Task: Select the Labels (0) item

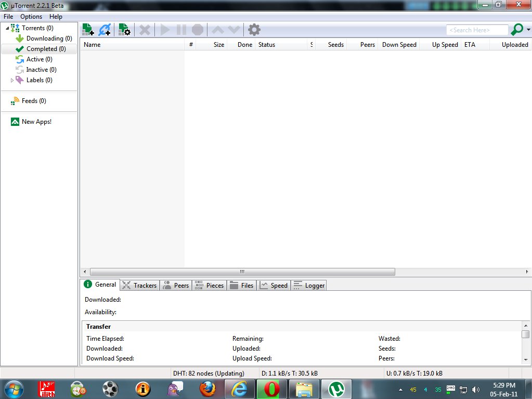Action: (34, 80)
